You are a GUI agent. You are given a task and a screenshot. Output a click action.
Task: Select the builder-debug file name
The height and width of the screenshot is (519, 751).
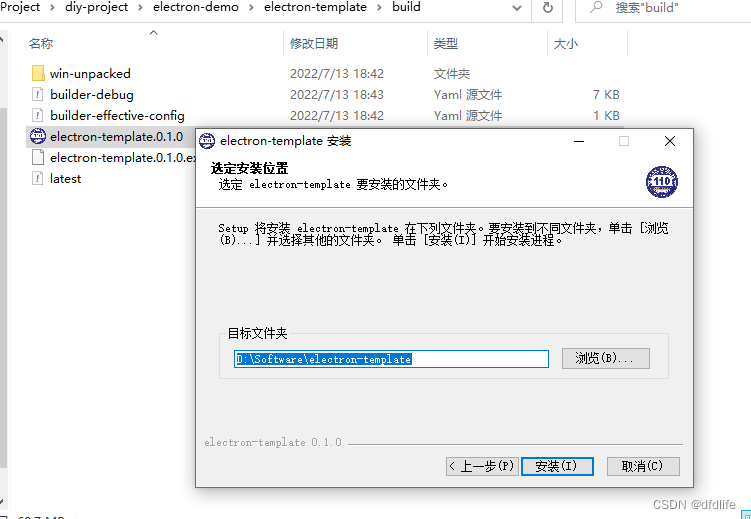click(x=91, y=94)
